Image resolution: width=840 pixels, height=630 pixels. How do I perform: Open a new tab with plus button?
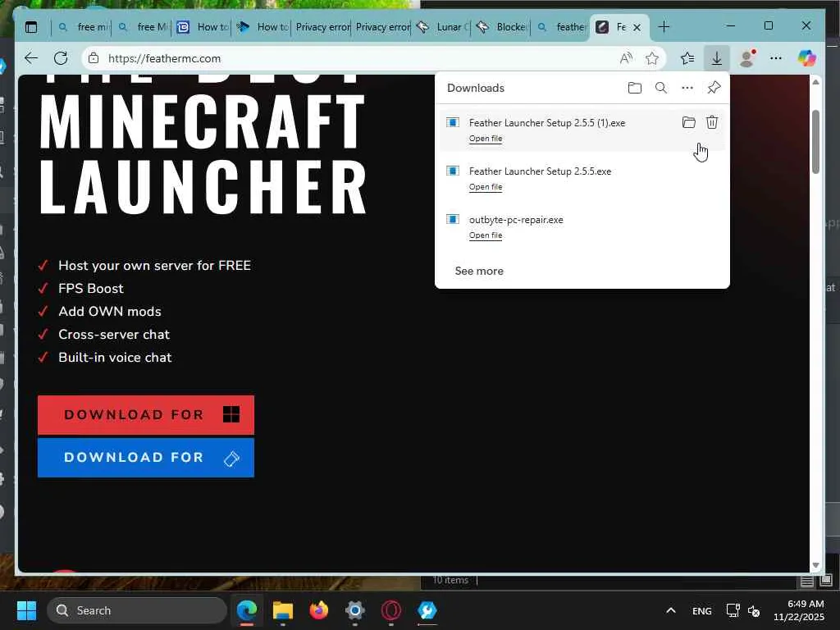coord(664,27)
